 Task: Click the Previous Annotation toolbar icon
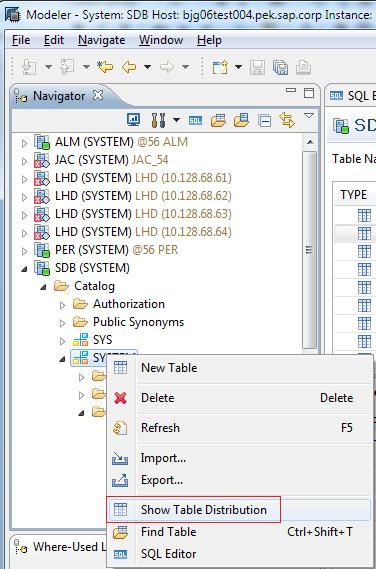pyautogui.click(x=67, y=67)
